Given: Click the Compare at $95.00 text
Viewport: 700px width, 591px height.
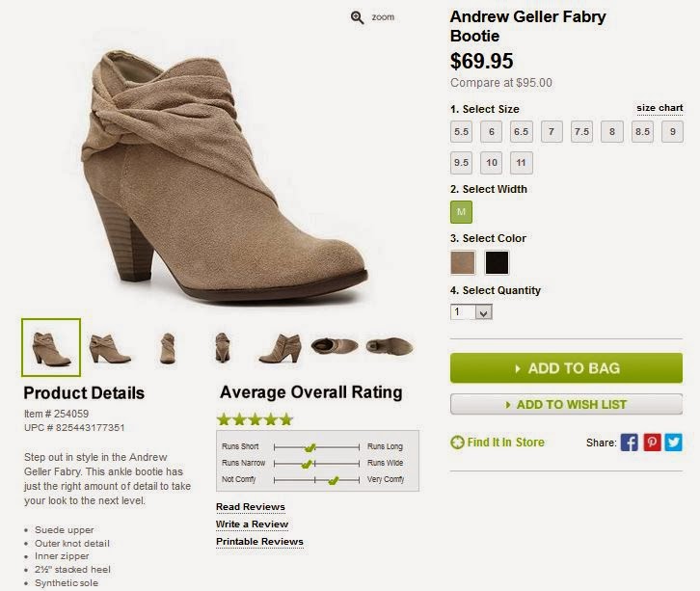Looking at the screenshot, I should pos(500,83).
